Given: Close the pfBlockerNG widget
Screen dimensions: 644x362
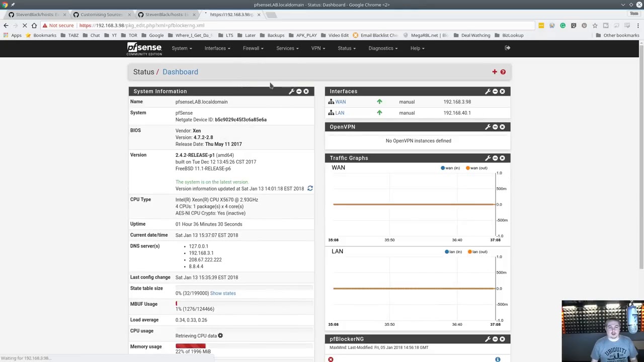Looking at the screenshot, I should tap(502, 339).
